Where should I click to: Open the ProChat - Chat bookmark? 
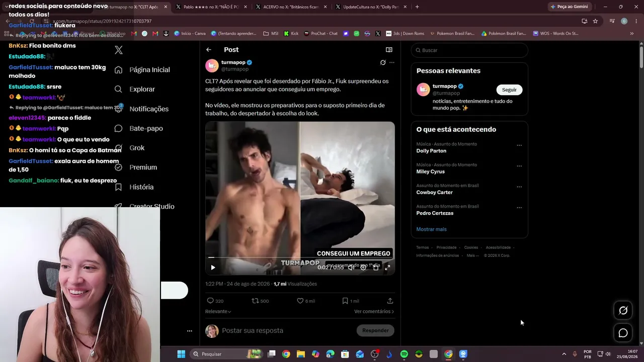click(x=320, y=34)
